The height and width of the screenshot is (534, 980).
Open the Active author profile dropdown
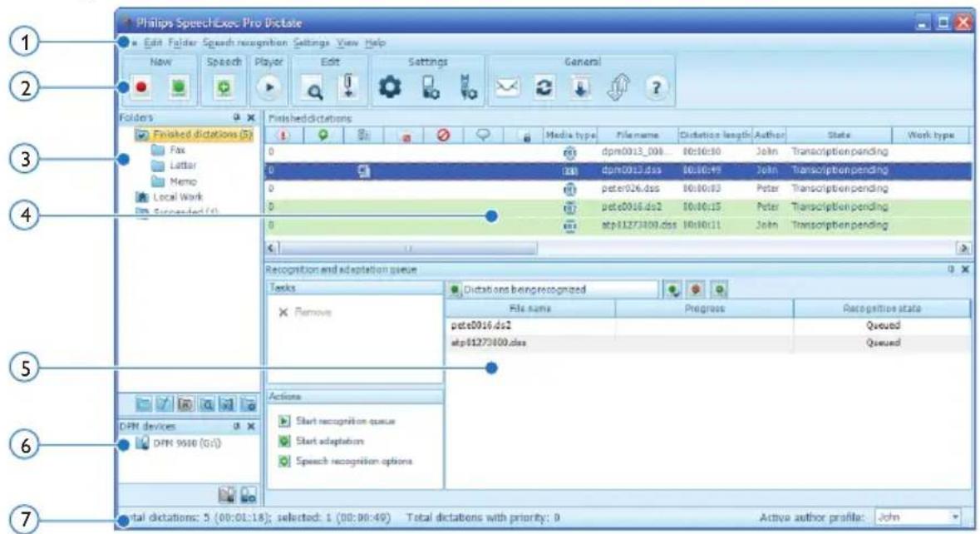[x=918, y=517]
